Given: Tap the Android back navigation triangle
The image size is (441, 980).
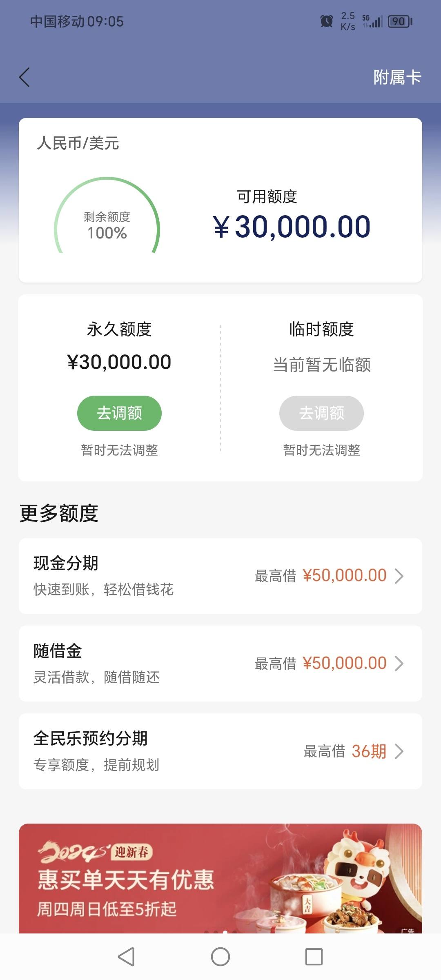Looking at the screenshot, I should click(x=126, y=956).
